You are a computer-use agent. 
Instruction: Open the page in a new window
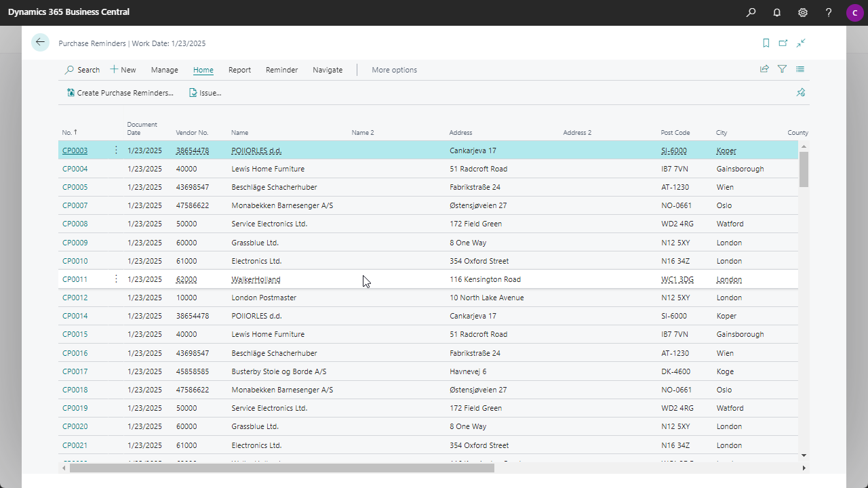tap(783, 42)
